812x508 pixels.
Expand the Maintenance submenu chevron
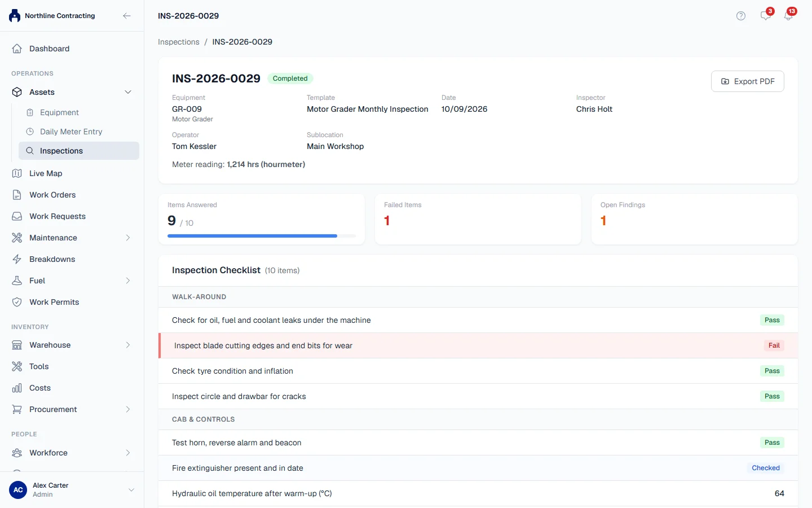click(128, 238)
